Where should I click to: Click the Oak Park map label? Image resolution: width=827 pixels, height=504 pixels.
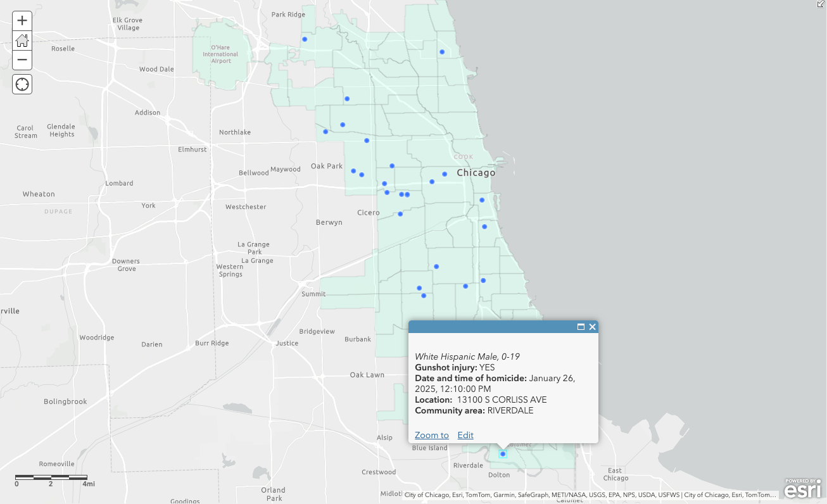327,166
